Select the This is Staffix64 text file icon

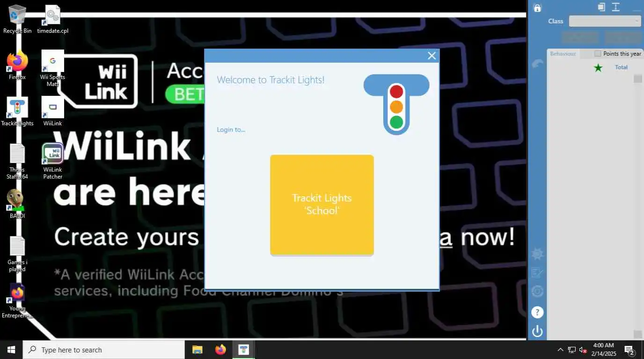17,161
